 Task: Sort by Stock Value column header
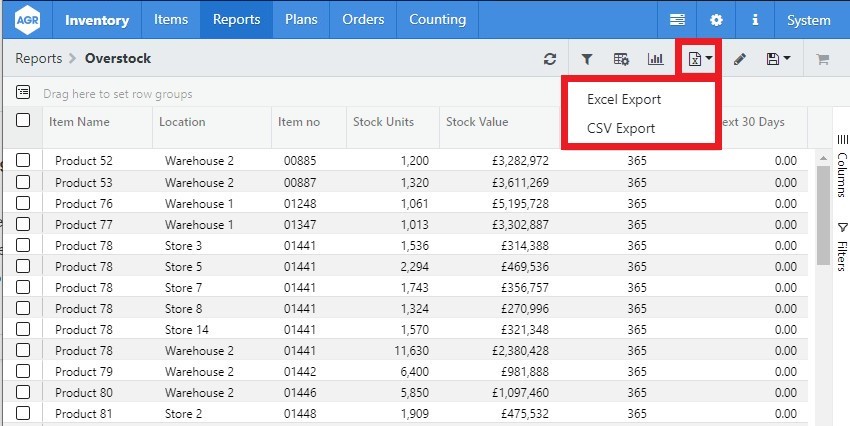(477, 122)
